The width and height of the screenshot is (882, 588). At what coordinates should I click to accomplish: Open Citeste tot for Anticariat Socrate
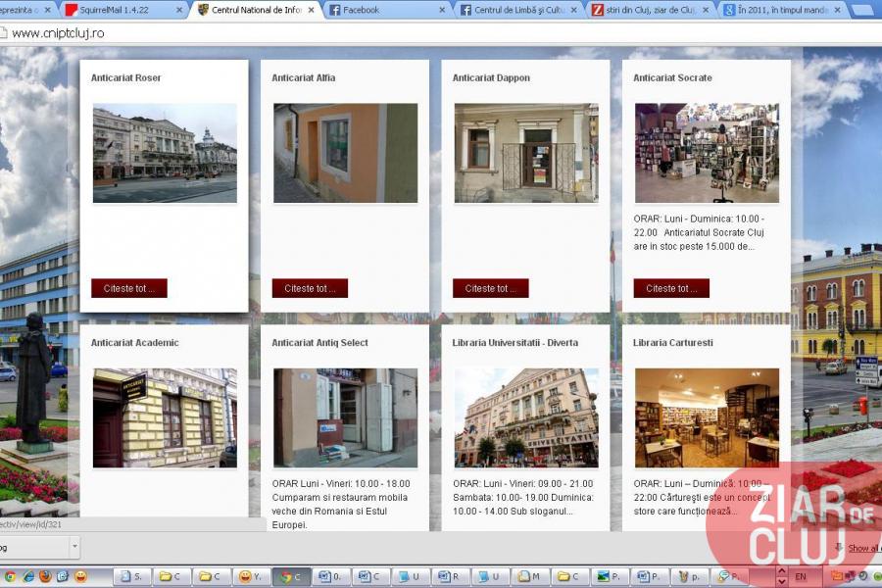671,288
